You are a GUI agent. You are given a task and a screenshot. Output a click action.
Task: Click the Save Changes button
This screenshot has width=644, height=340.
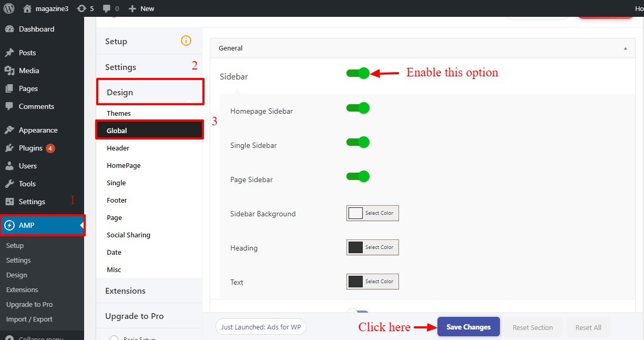(x=468, y=326)
